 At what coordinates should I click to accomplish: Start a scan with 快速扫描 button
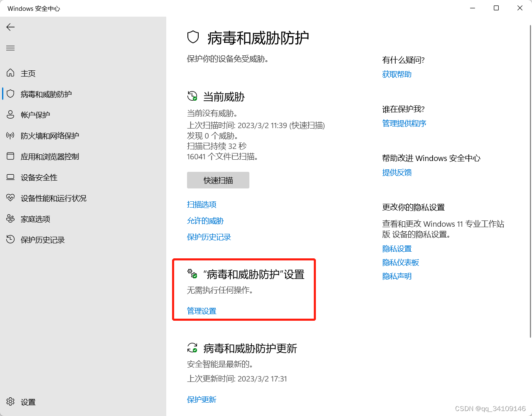(218, 180)
